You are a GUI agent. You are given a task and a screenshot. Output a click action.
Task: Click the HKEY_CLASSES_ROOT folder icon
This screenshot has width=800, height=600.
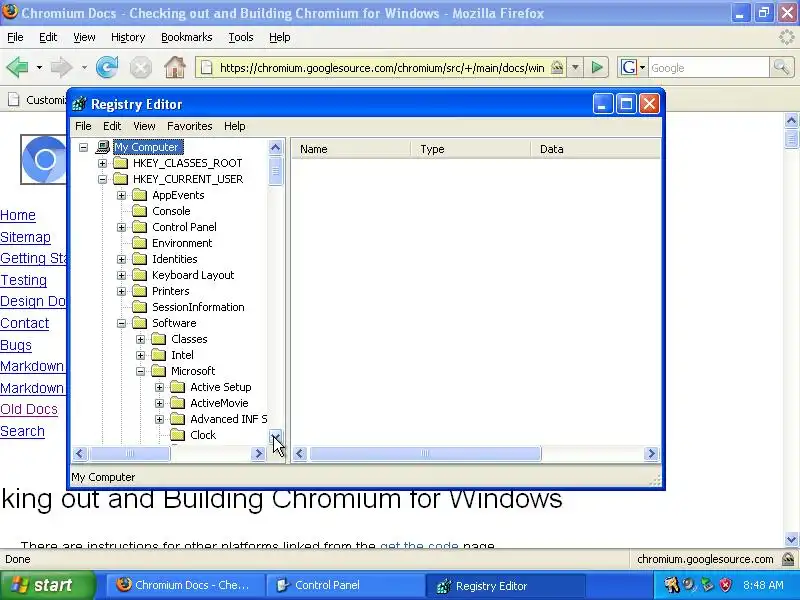pos(121,163)
